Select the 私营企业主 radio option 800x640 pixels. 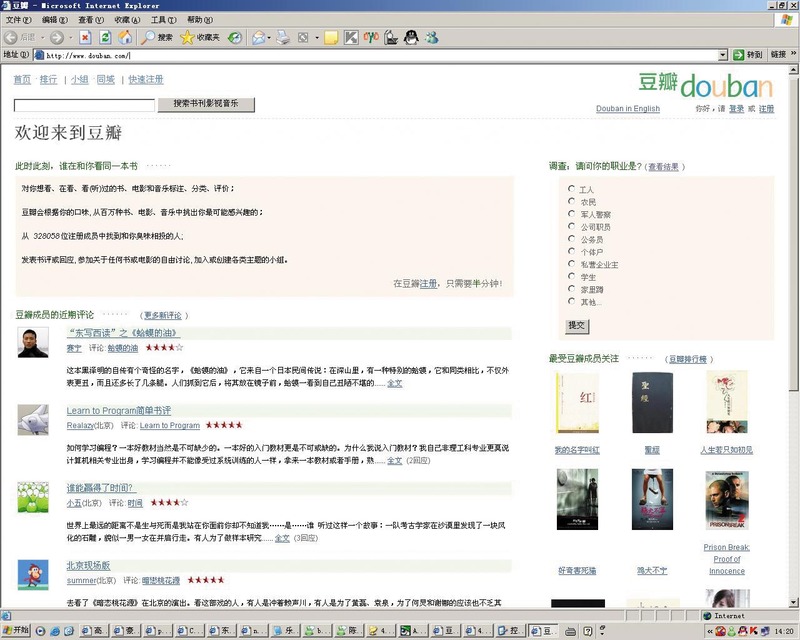coord(571,263)
